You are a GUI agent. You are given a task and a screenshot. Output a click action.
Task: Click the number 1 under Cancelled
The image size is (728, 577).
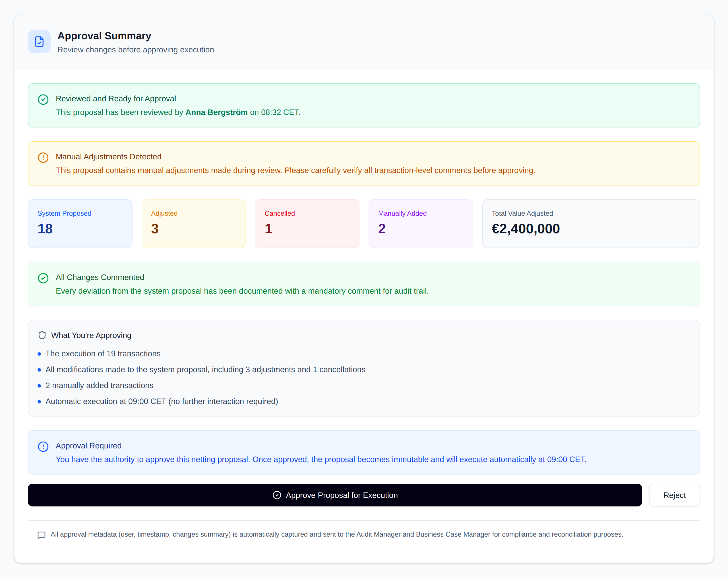(268, 229)
